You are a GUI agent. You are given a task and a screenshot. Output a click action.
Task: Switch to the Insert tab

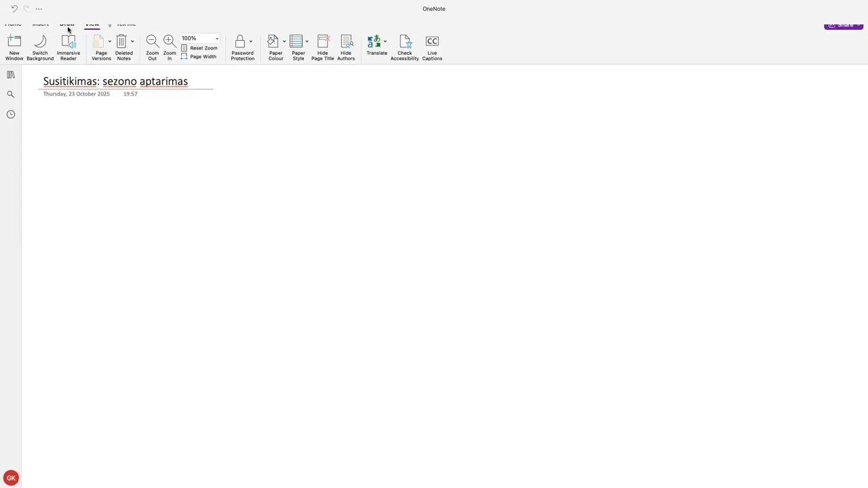pyautogui.click(x=41, y=24)
